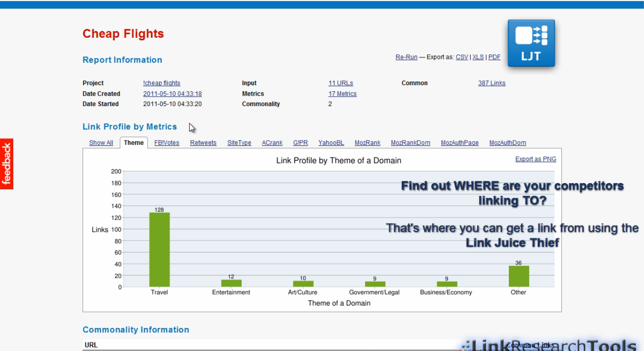Click the Art/Culture bar in the chart
This screenshot has height=351, width=644.
[303, 284]
